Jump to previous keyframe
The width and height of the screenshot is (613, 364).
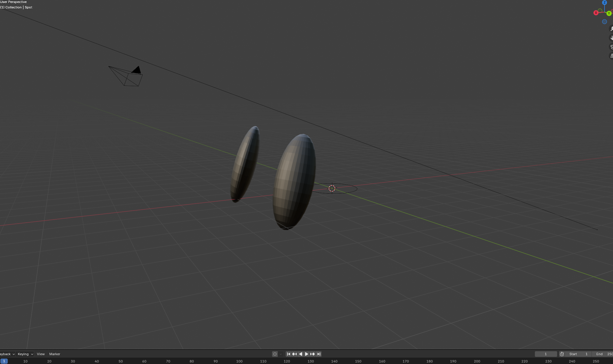coord(294,354)
